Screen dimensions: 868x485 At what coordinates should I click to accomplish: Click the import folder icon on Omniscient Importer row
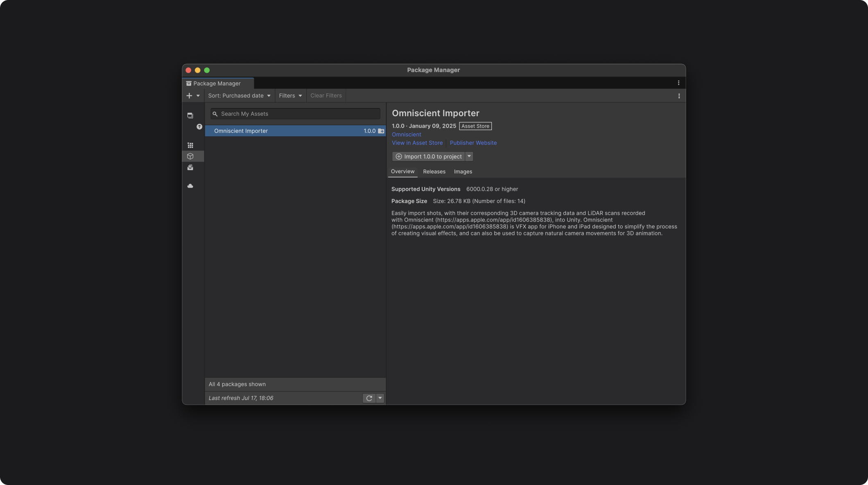tap(381, 131)
